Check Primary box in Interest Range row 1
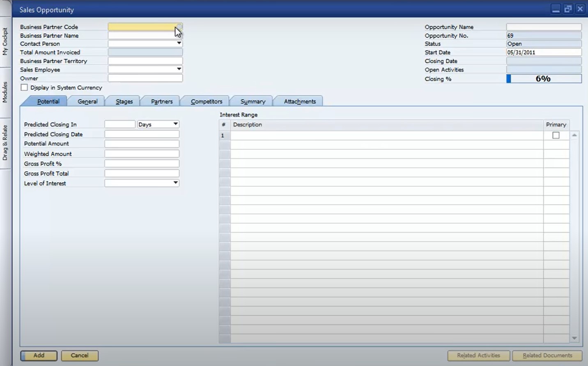This screenshot has height=366, width=588. click(x=556, y=135)
